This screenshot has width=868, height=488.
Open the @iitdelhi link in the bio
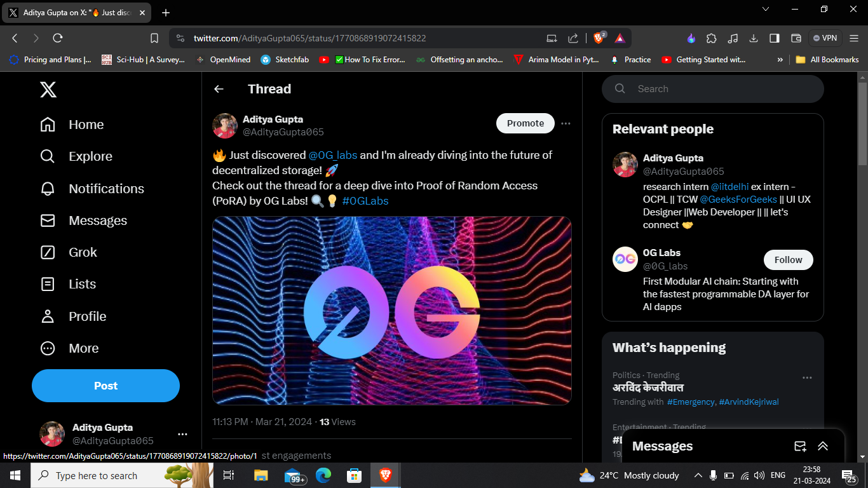click(x=729, y=187)
